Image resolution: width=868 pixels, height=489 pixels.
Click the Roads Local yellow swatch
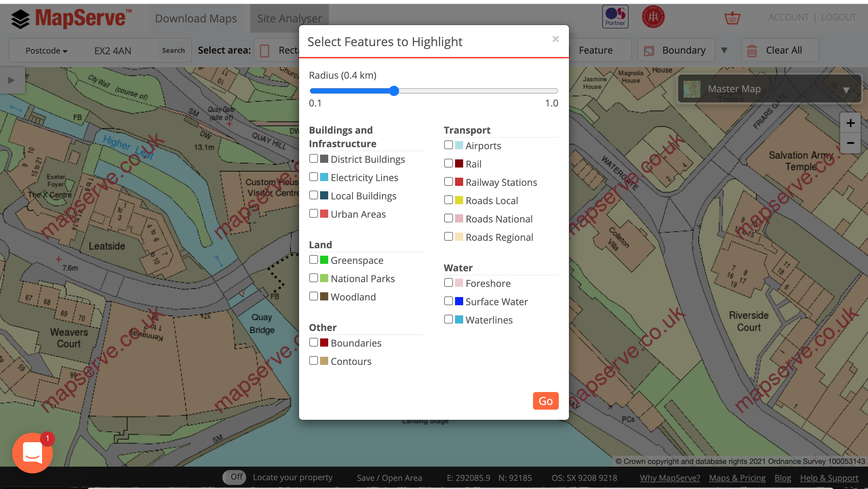pos(459,200)
